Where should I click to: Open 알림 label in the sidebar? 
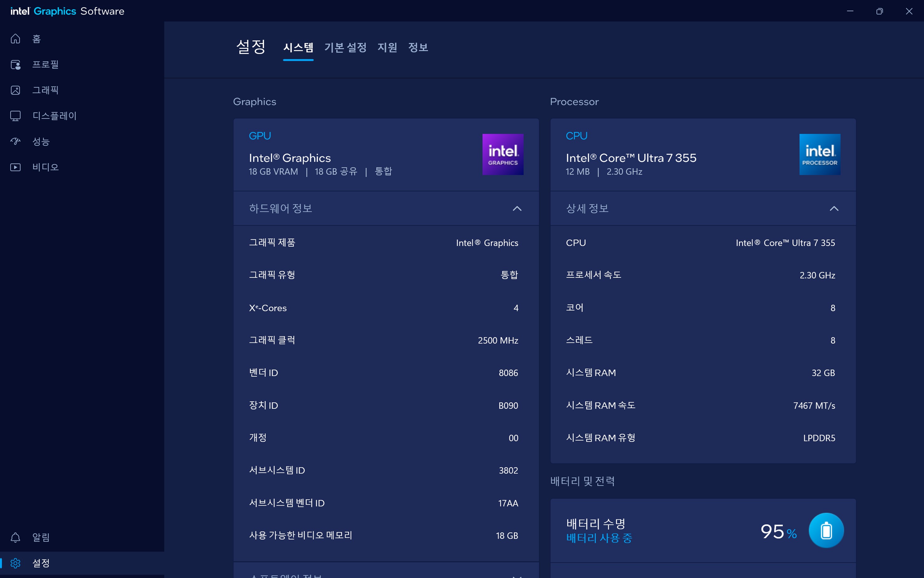41,538
